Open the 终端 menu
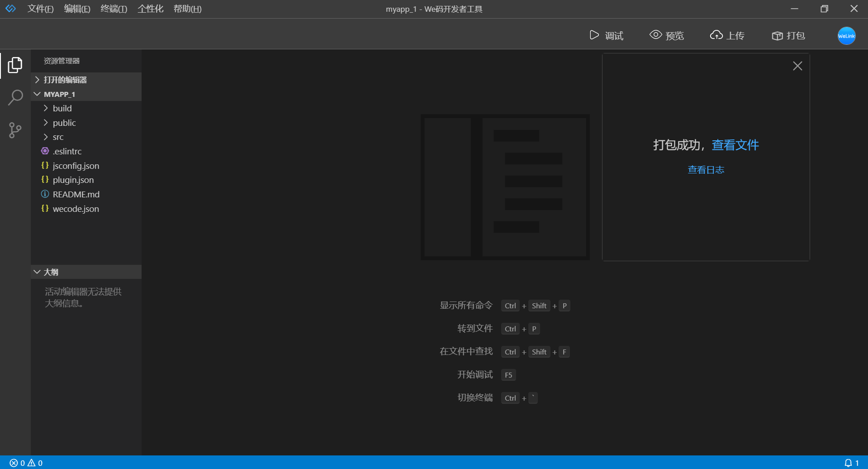 tap(113, 9)
